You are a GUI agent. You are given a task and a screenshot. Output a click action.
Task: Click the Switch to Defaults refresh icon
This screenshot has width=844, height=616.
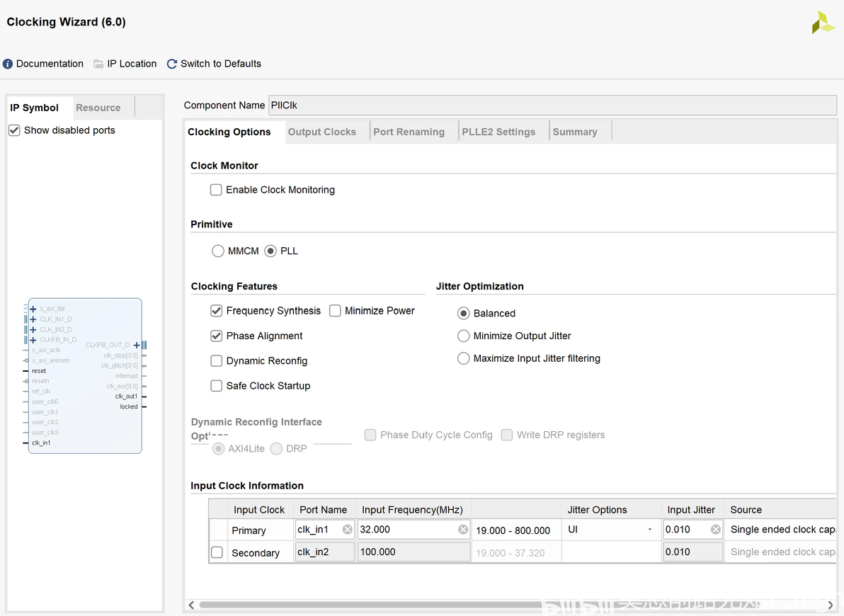tap(172, 64)
